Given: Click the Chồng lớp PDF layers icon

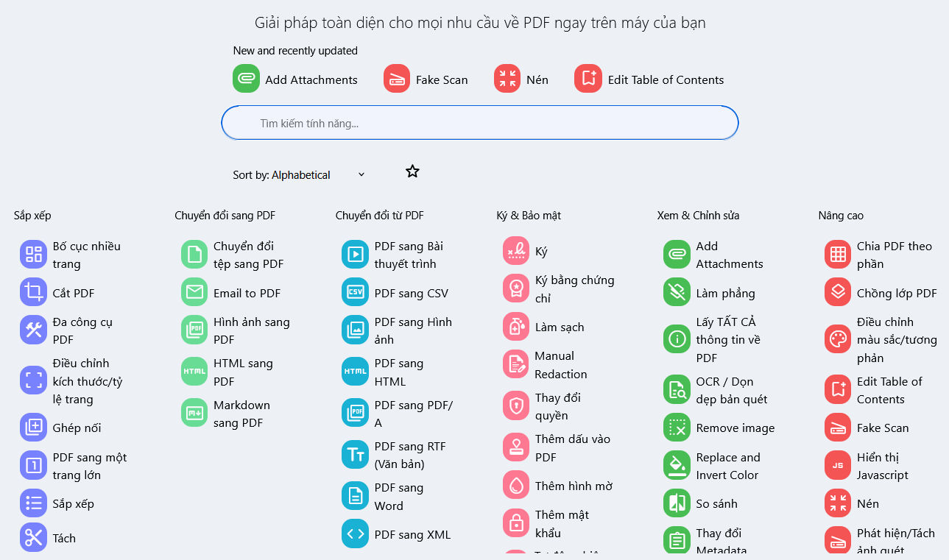Looking at the screenshot, I should tap(838, 292).
